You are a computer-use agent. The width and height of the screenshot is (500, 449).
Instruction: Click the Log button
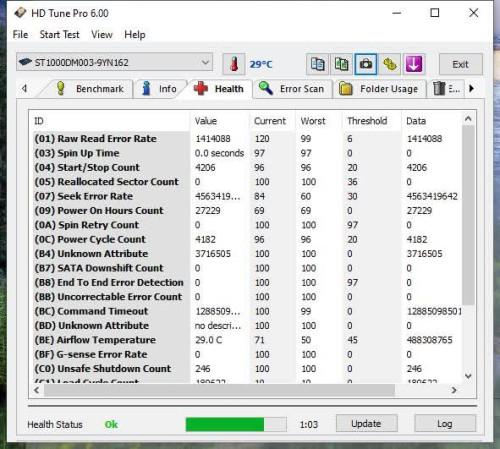[x=445, y=423]
